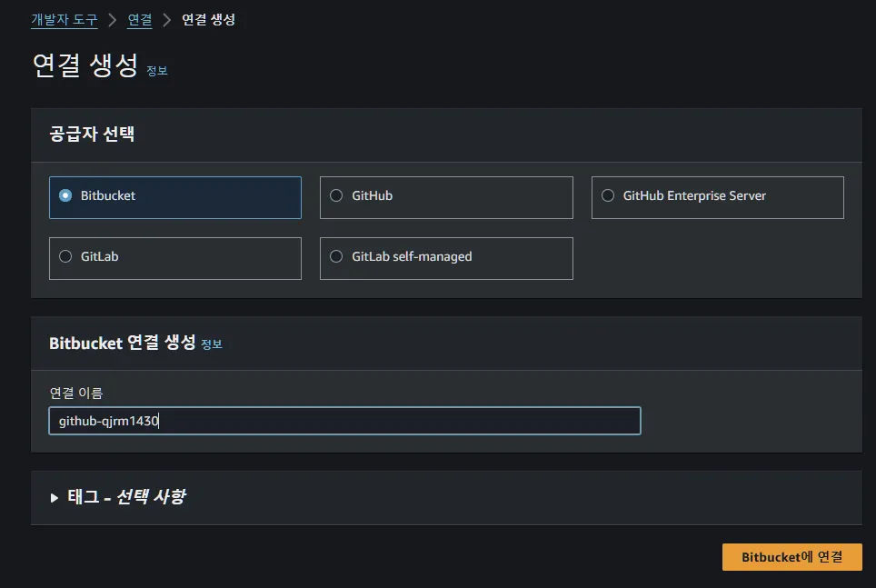
Task: Go to the 연결 breadcrumb link
Action: click(x=140, y=20)
